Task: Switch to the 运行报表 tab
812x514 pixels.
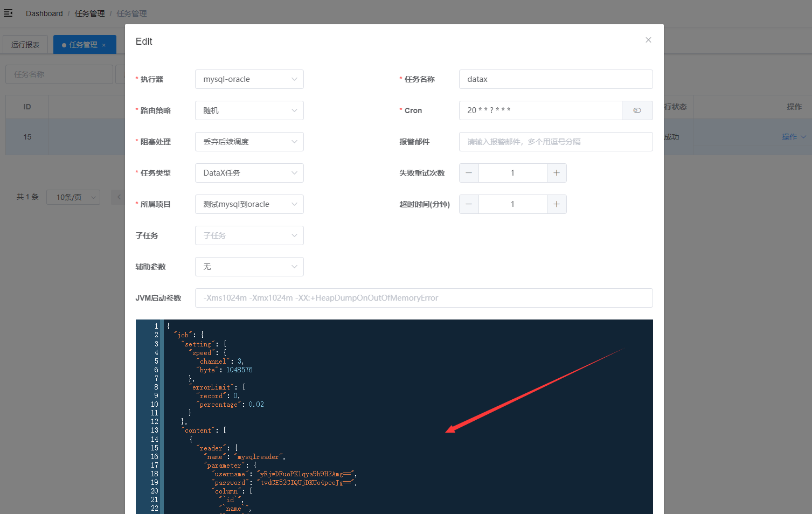Action: [x=25, y=44]
